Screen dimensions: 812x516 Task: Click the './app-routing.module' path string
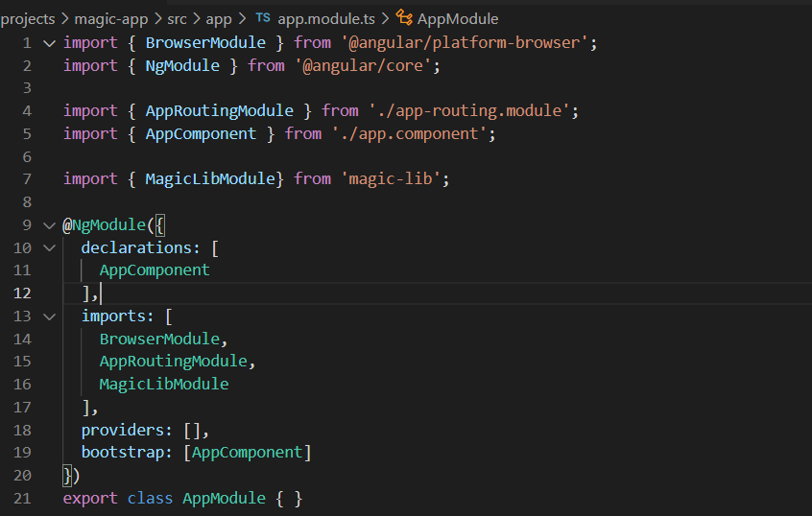[469, 110]
